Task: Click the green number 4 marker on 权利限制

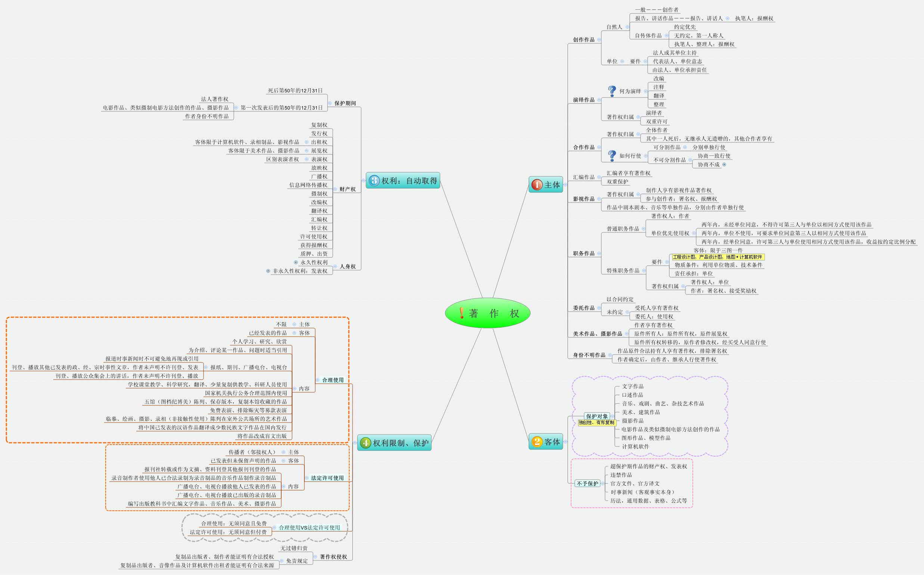Action: tap(366, 443)
